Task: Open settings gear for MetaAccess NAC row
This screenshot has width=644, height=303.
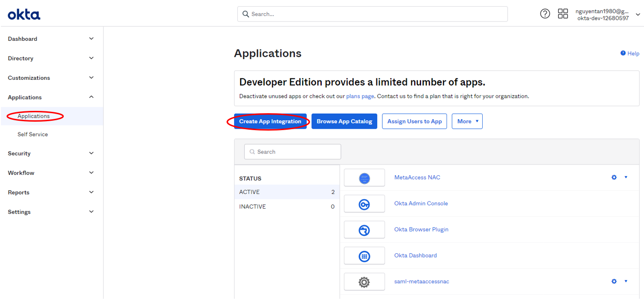Action: (614, 178)
